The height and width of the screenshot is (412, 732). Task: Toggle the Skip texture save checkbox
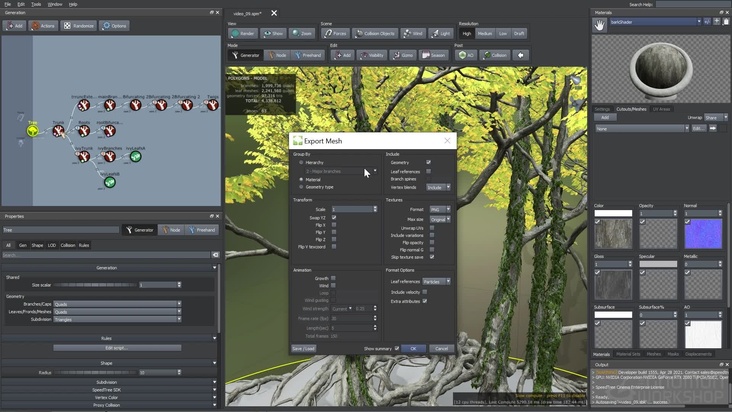432,257
